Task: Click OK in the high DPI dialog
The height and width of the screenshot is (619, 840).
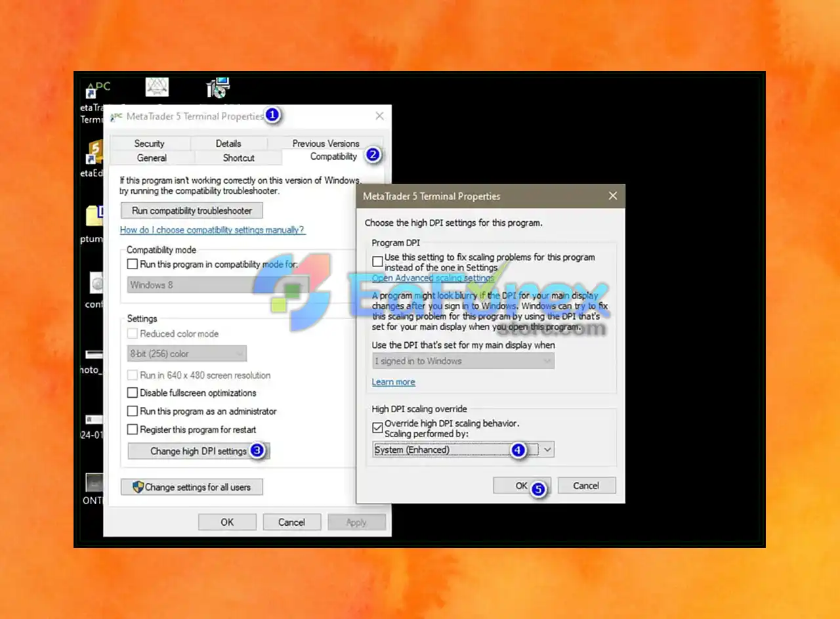Action: 522,486
